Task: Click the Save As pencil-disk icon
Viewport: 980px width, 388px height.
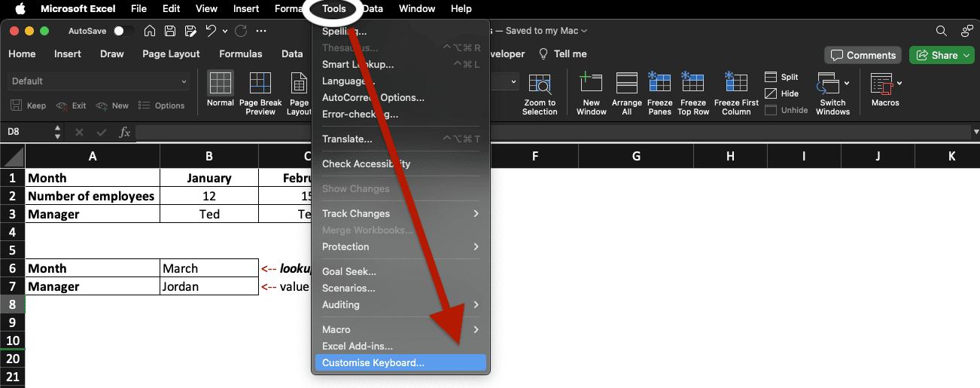Action: (x=190, y=31)
